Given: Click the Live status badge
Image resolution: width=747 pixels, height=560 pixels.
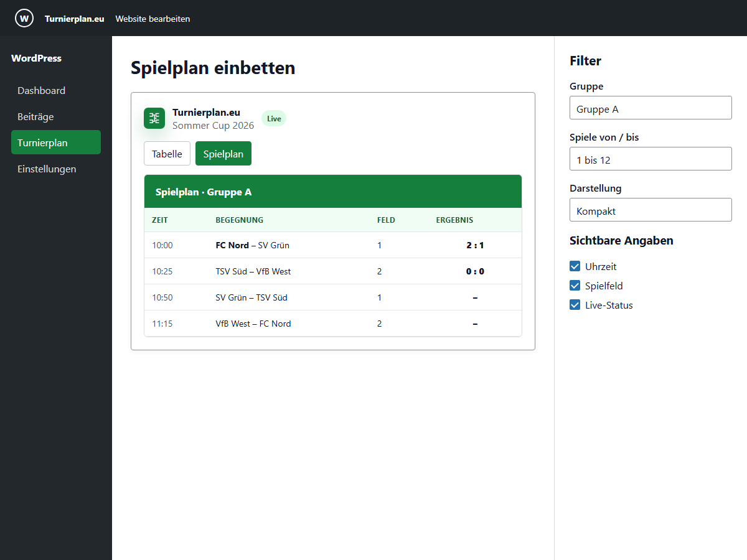Looking at the screenshot, I should [274, 118].
